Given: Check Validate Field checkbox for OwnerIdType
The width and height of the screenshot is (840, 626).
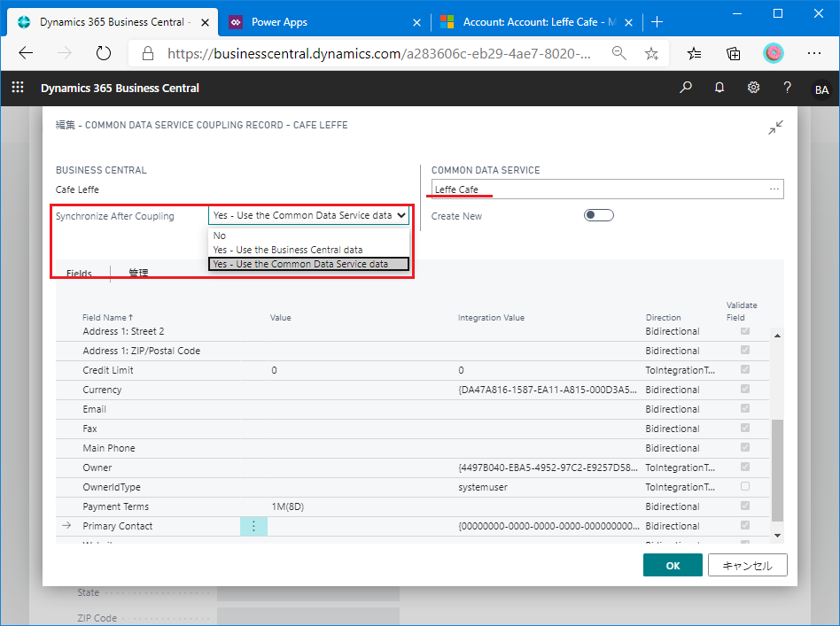Looking at the screenshot, I should click(744, 486).
